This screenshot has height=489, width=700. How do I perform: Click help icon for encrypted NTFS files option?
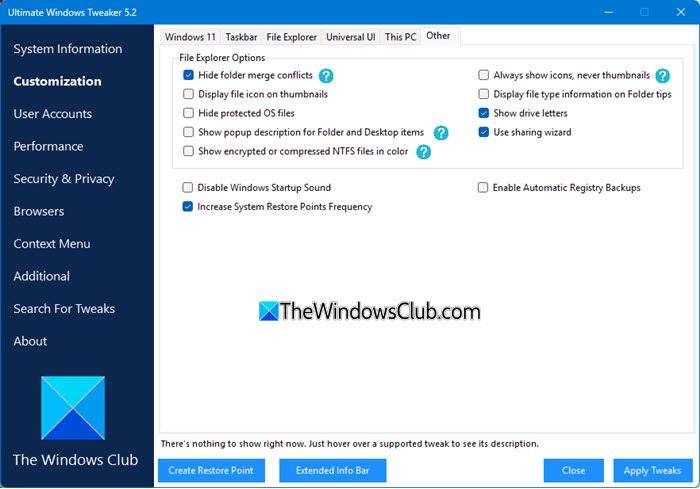pos(423,152)
